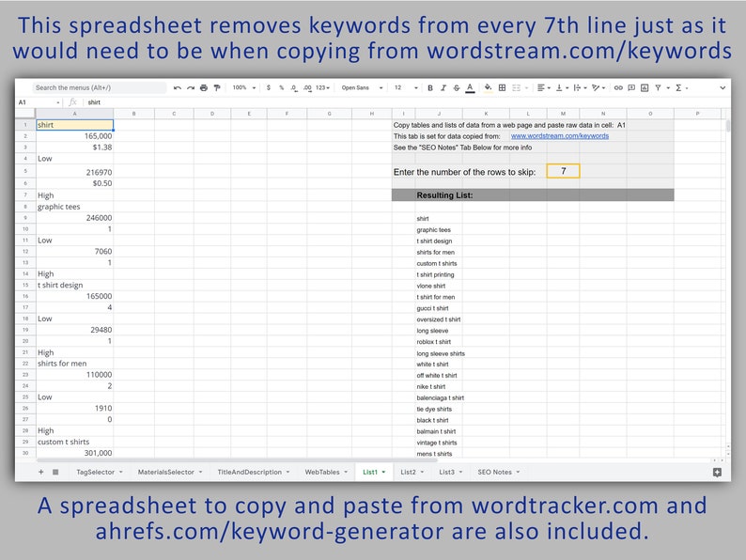Select result cell tie dye shirts
This screenshot has height=560, width=746.
tap(439, 409)
